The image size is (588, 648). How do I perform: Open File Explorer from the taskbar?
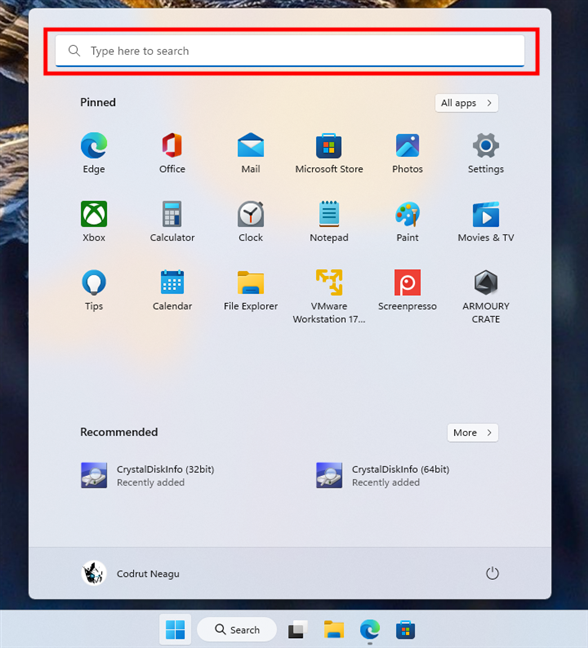[334, 630]
